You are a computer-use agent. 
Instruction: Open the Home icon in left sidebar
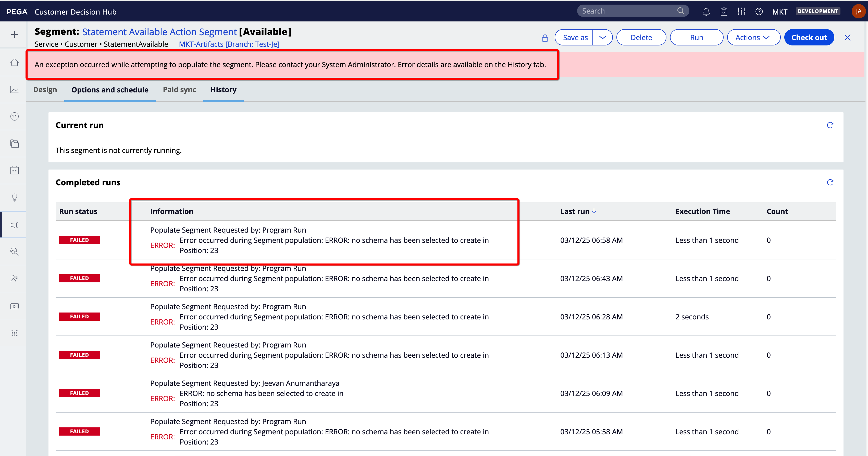click(15, 62)
